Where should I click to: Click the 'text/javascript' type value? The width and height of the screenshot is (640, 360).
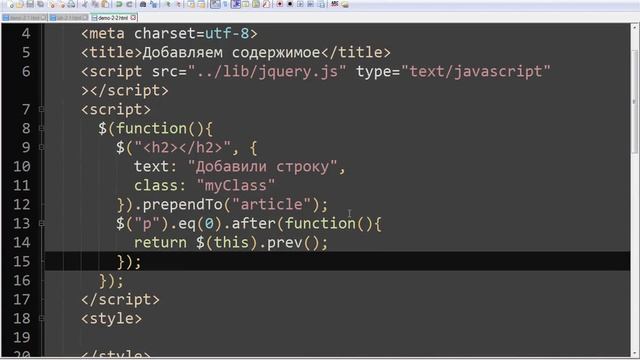[x=476, y=71]
